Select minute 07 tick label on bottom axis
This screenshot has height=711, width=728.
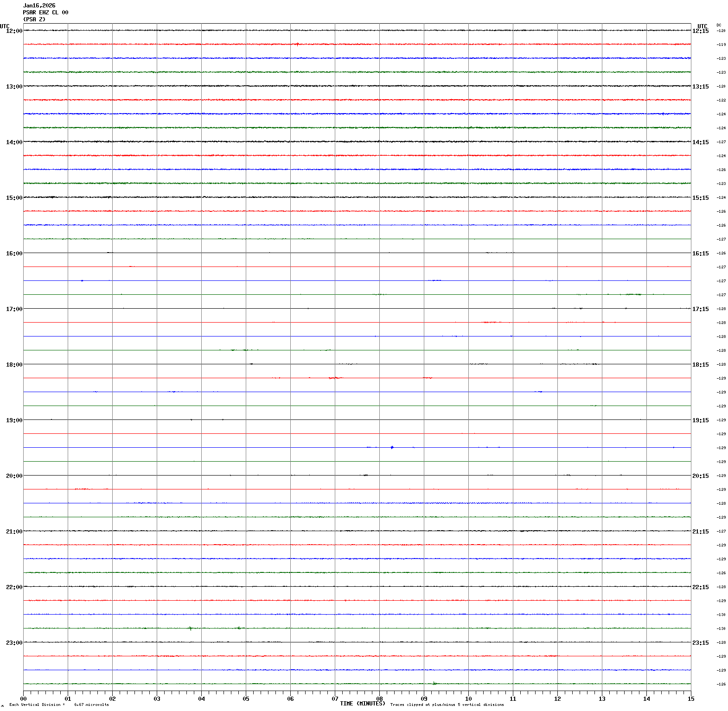(x=335, y=699)
